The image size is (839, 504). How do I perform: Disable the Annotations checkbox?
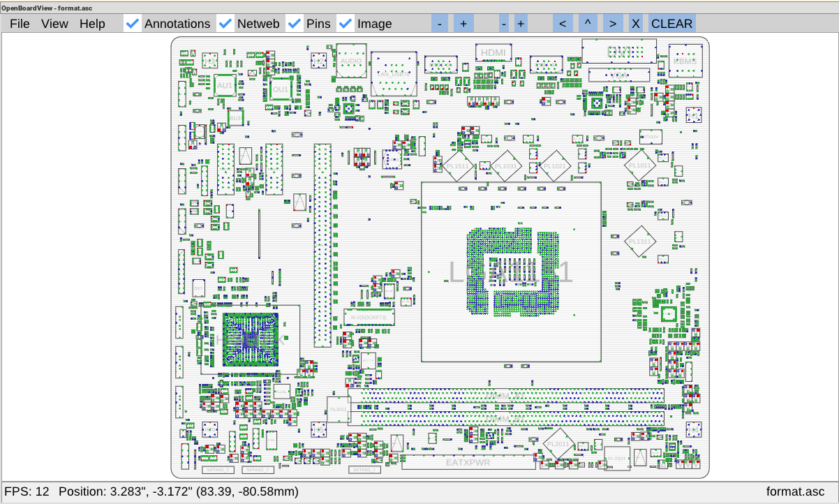(x=133, y=24)
